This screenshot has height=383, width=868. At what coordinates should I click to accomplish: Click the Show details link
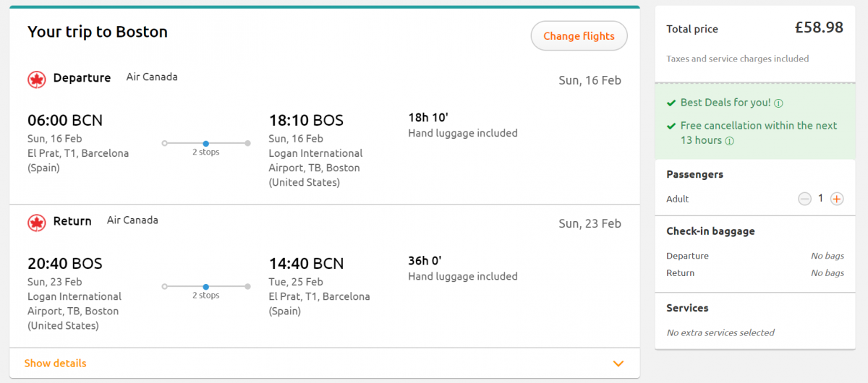55,363
